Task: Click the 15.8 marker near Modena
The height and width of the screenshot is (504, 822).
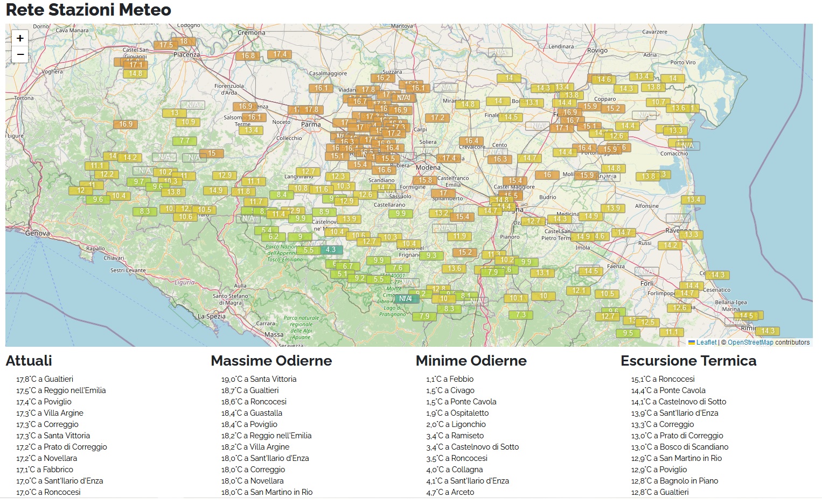Action: click(426, 180)
